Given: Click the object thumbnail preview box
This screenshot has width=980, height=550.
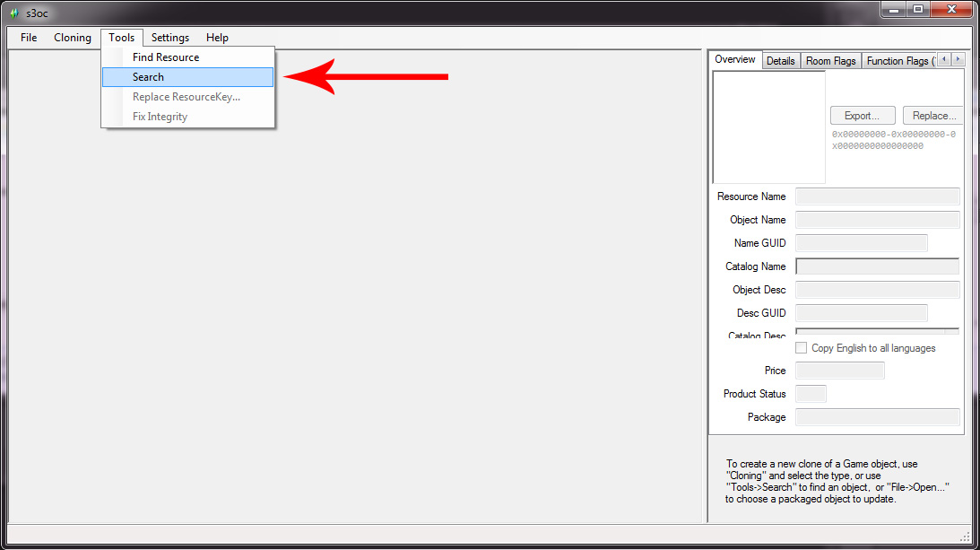Looking at the screenshot, I should click(x=768, y=127).
